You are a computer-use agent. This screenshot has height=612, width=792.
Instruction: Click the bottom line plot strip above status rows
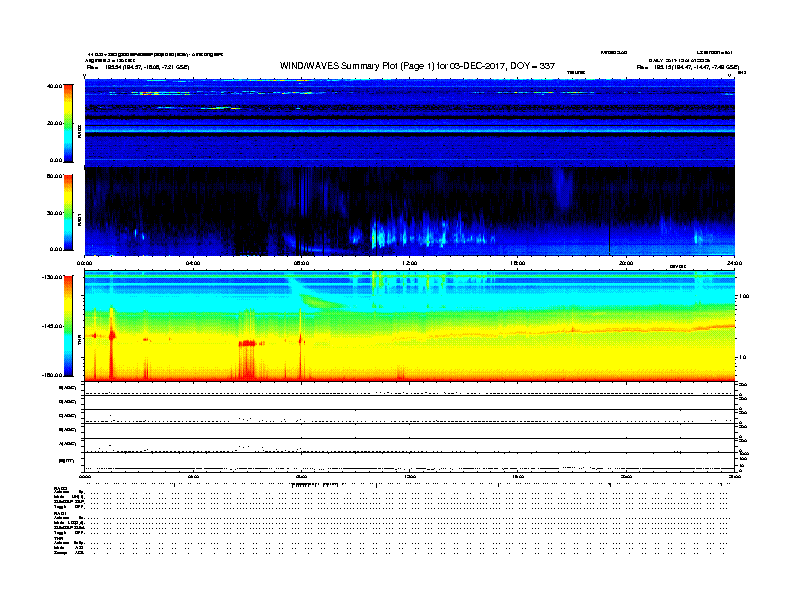410,462
